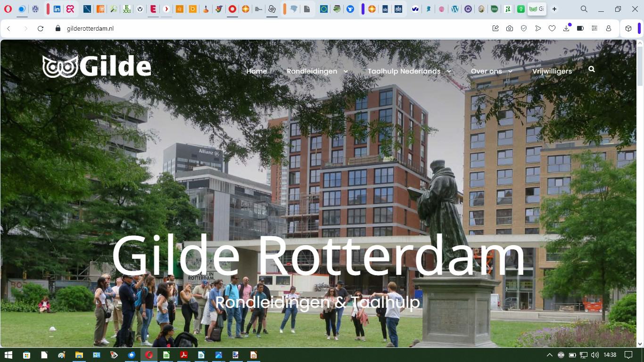Click the speaker icon to adjust volume
The image size is (644, 362).
tap(595, 355)
